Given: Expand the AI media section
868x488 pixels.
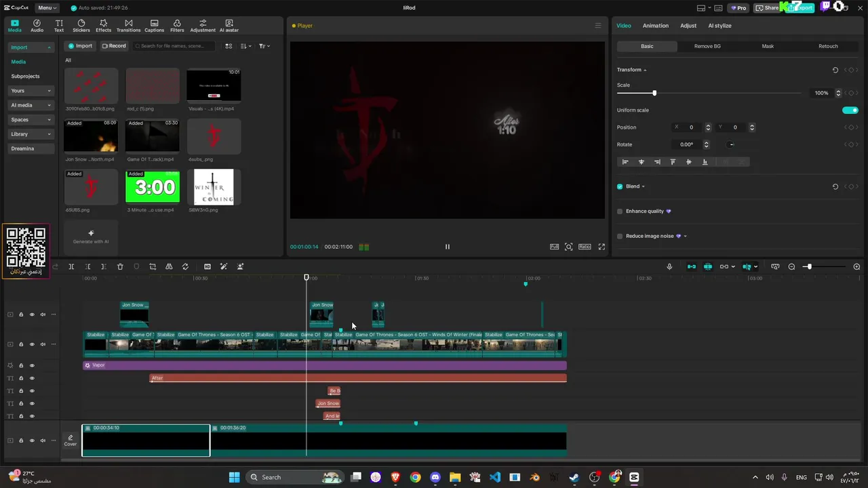Looking at the screenshot, I should [x=49, y=105].
